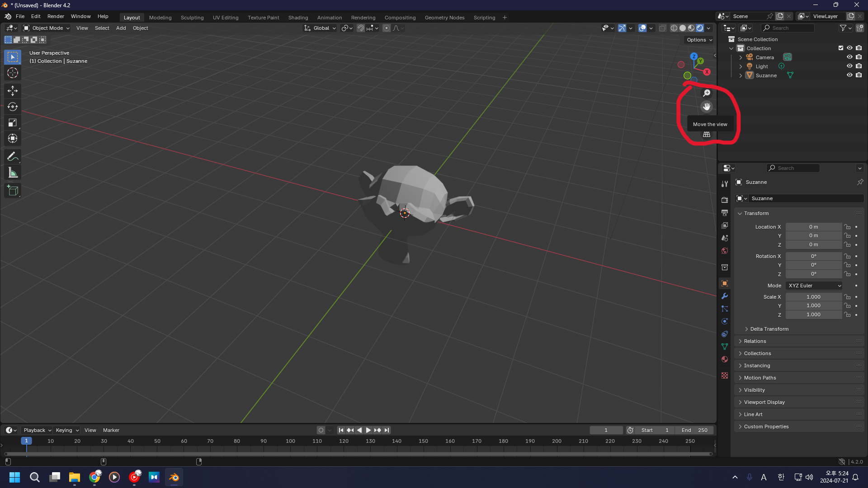Activate the 3D Cursor tool
Viewport: 868px width, 488px height.
13,73
